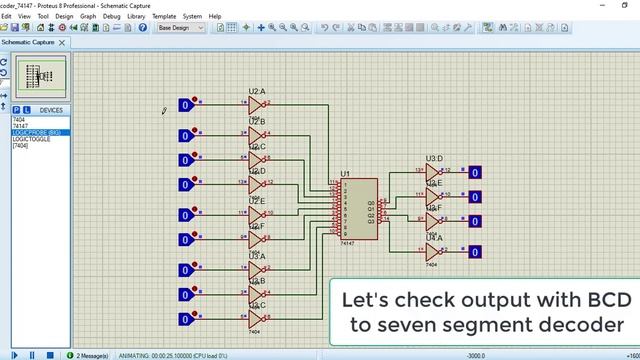640x360 pixels.
Task: Click the Undo arrow icon
Action: pos(324,27)
